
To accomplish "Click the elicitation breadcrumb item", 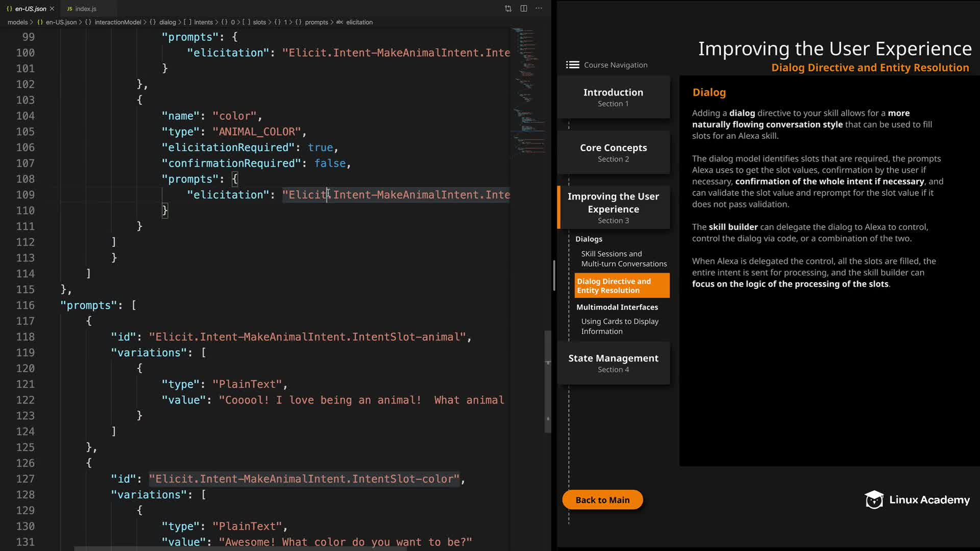I will (x=359, y=22).
